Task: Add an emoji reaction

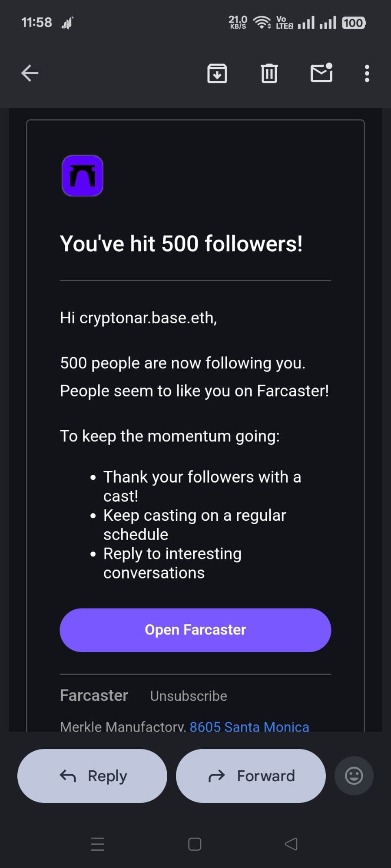Action: [354, 776]
